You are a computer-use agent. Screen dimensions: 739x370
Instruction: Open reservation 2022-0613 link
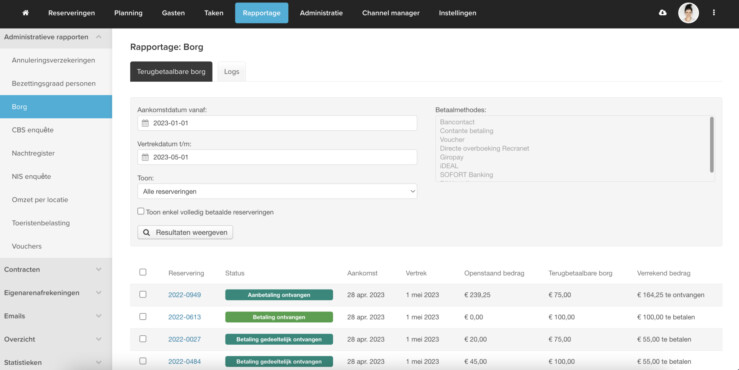184,317
